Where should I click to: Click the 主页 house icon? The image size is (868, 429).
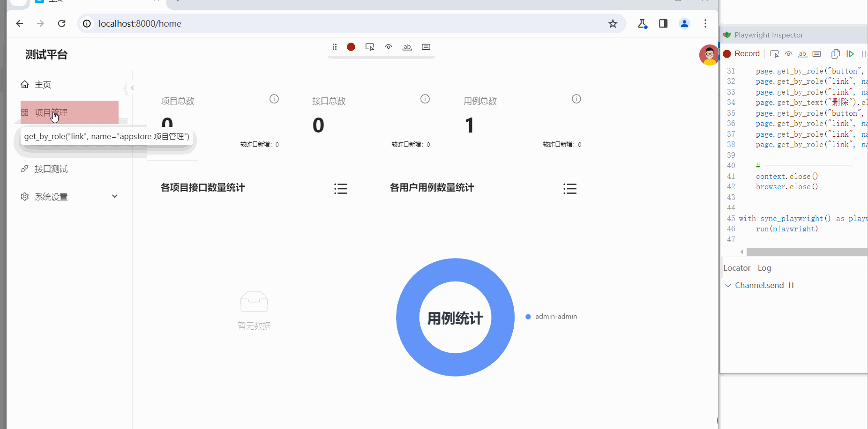pyautogui.click(x=25, y=84)
